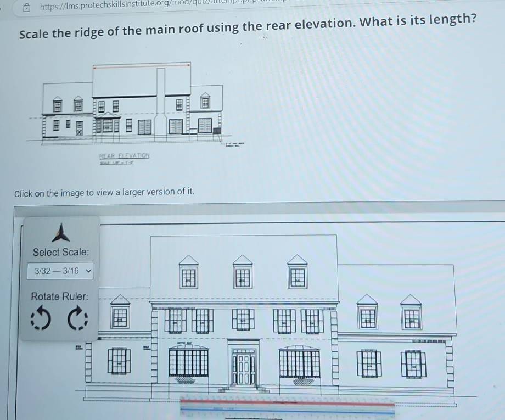Click the chevron on the scale selector
Viewport: 505px width, 420px height.
(x=88, y=271)
